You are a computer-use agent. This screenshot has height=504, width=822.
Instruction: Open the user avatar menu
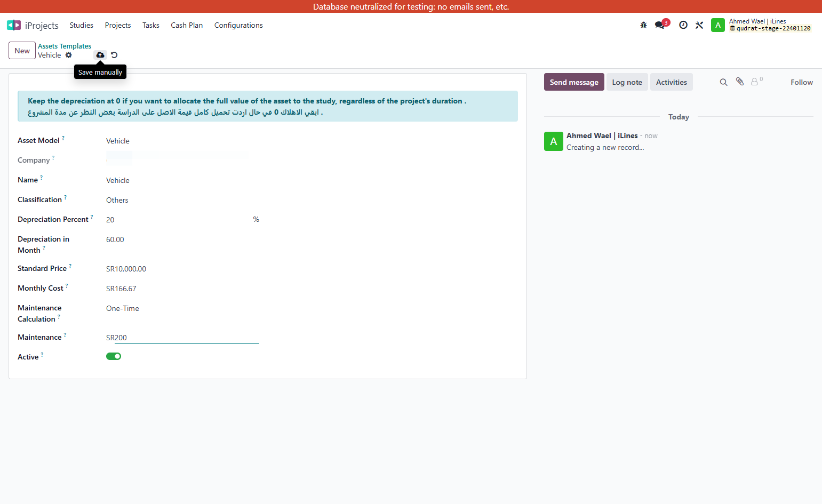pos(718,25)
